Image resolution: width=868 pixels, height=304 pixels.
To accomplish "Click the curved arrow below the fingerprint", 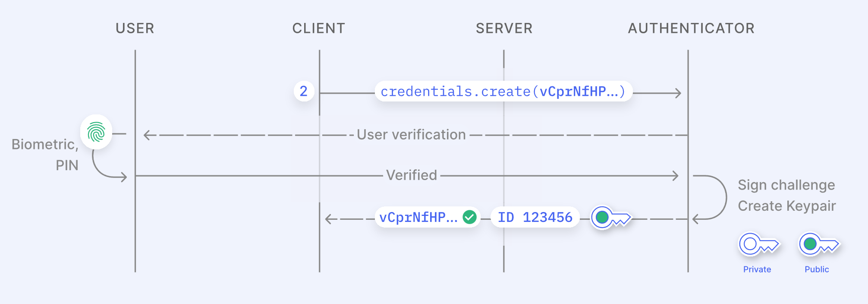I will pyautogui.click(x=106, y=170).
